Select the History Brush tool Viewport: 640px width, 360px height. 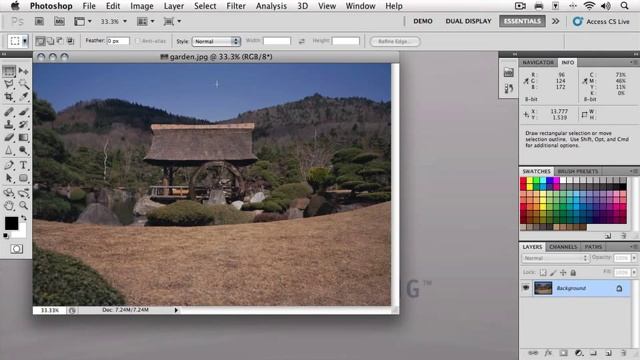tap(23, 124)
